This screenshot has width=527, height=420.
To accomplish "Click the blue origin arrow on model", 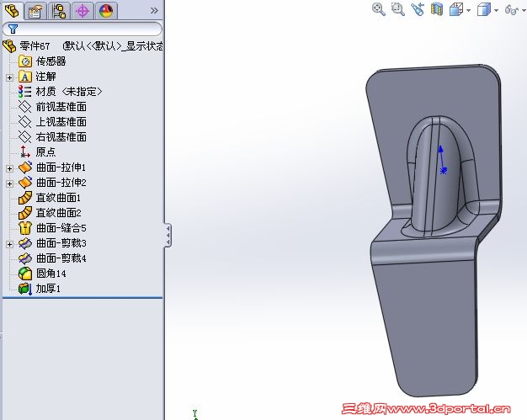I will [442, 160].
